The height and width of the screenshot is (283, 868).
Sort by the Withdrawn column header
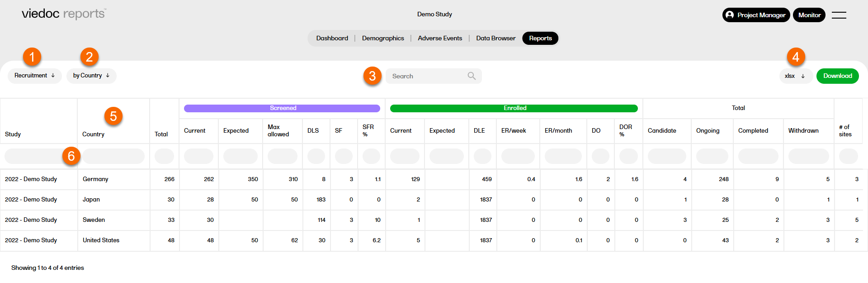(803, 131)
